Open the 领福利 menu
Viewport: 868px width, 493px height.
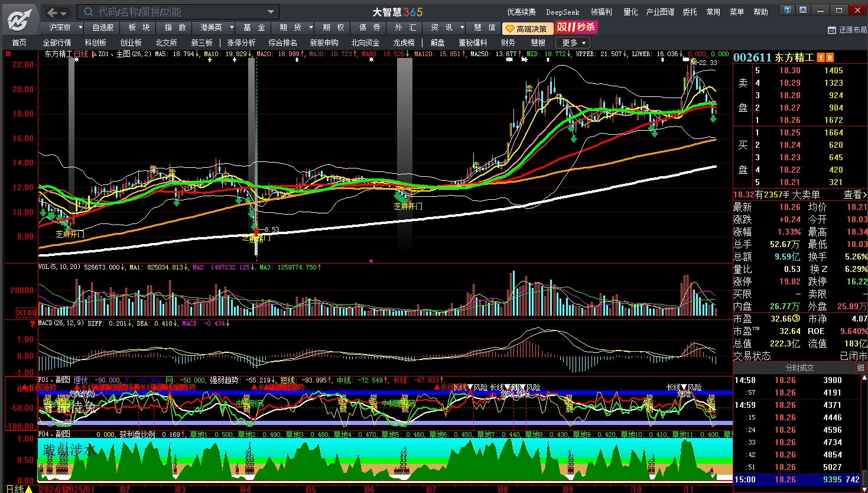(601, 12)
